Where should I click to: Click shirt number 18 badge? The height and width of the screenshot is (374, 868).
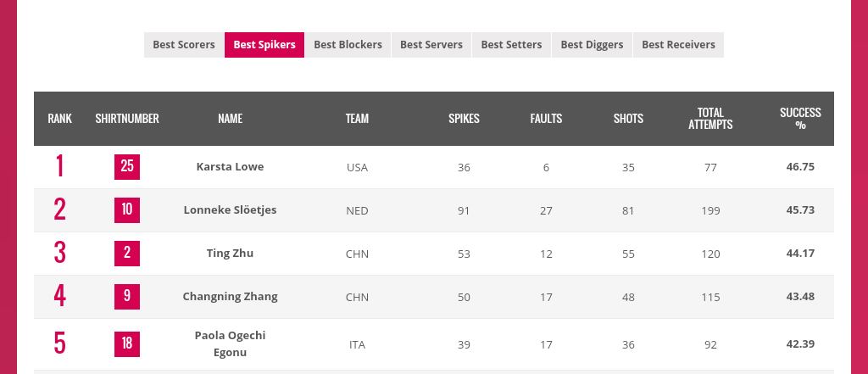pos(127,344)
